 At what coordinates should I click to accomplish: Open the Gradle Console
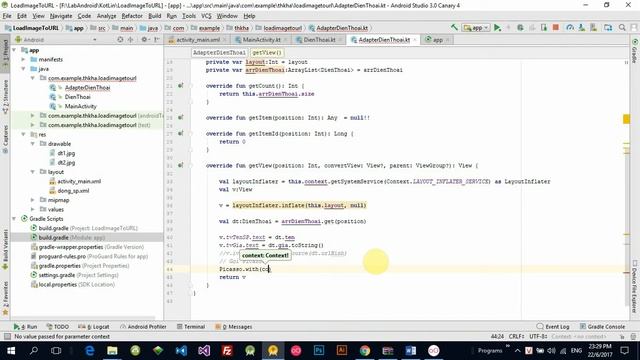tap(602, 327)
